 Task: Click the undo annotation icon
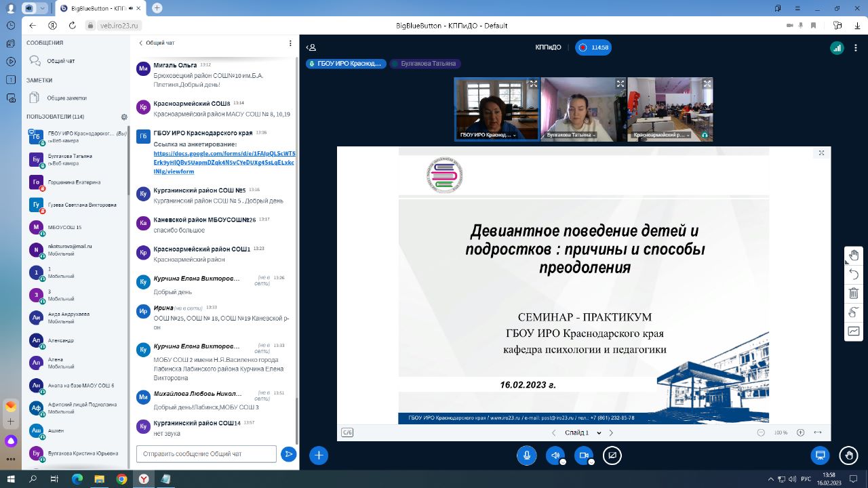tap(854, 274)
